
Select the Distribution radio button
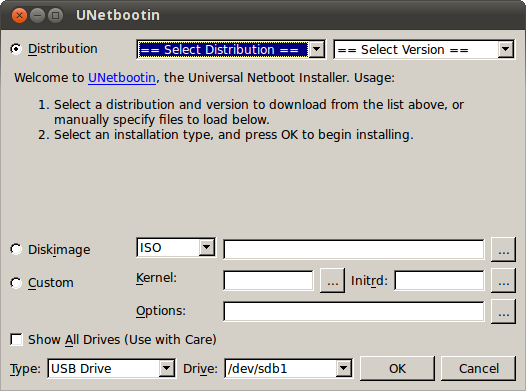(16, 49)
